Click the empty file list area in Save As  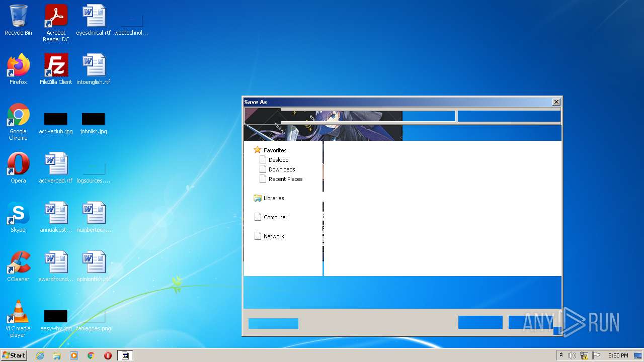(443, 208)
